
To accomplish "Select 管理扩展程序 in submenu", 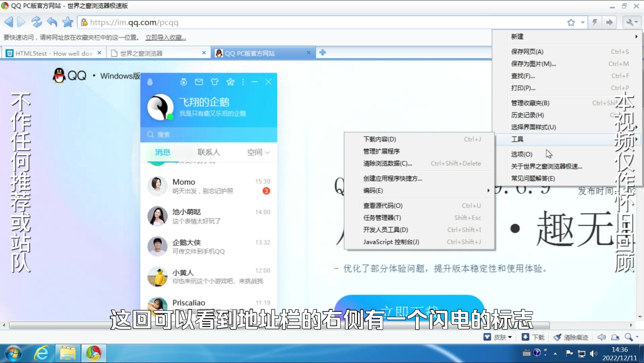I will pos(419,151).
